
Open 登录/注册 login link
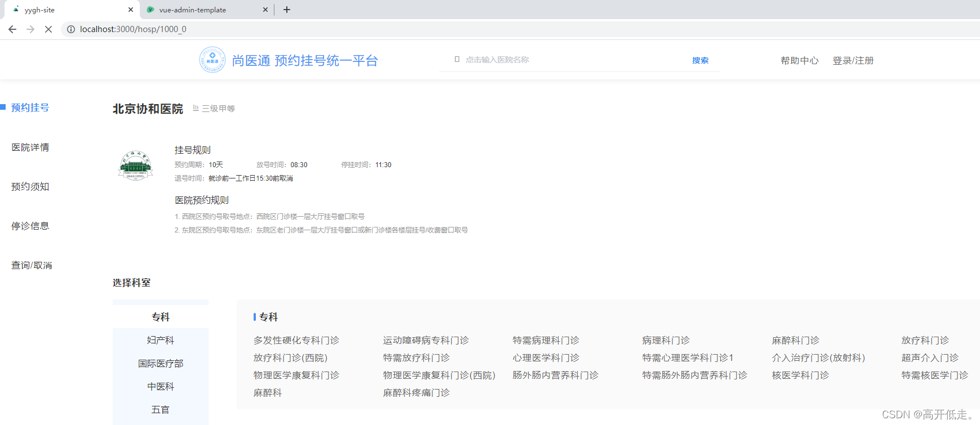tap(853, 60)
